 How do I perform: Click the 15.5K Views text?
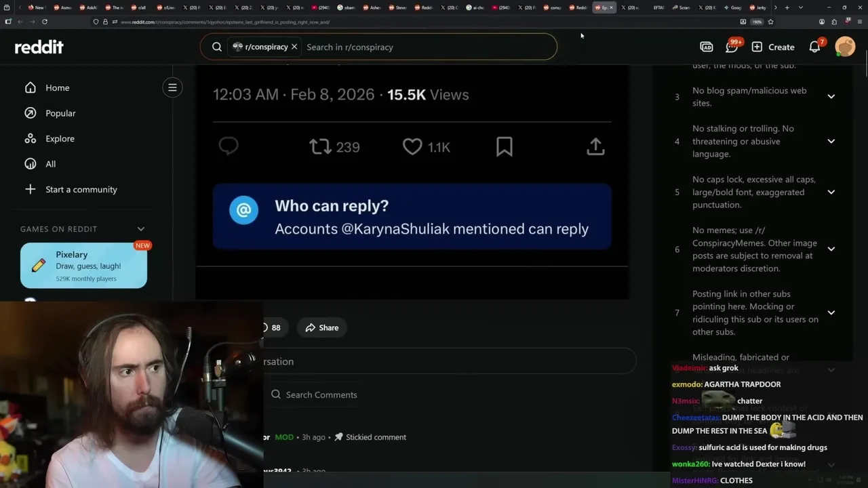click(428, 95)
